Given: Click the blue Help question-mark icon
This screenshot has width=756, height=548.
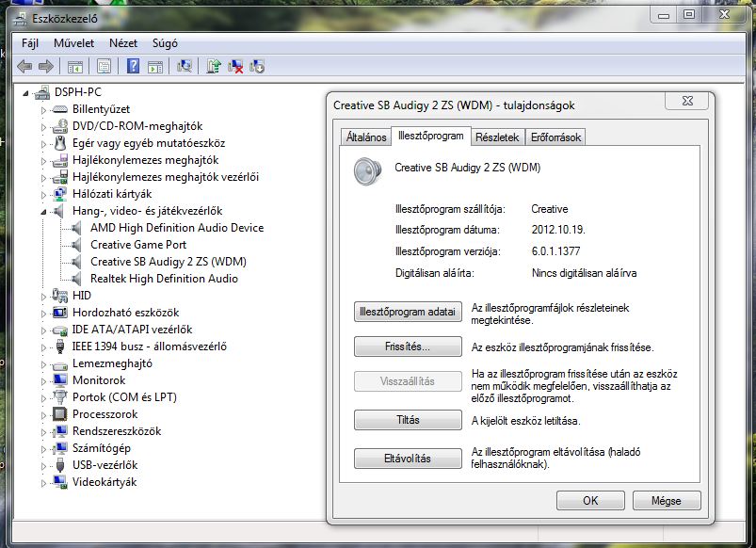Looking at the screenshot, I should coord(133,66).
